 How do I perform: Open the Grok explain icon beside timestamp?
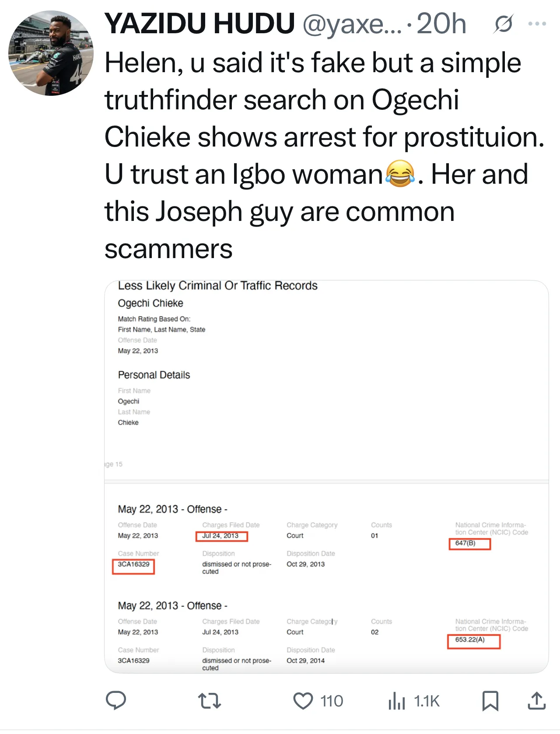click(x=503, y=24)
